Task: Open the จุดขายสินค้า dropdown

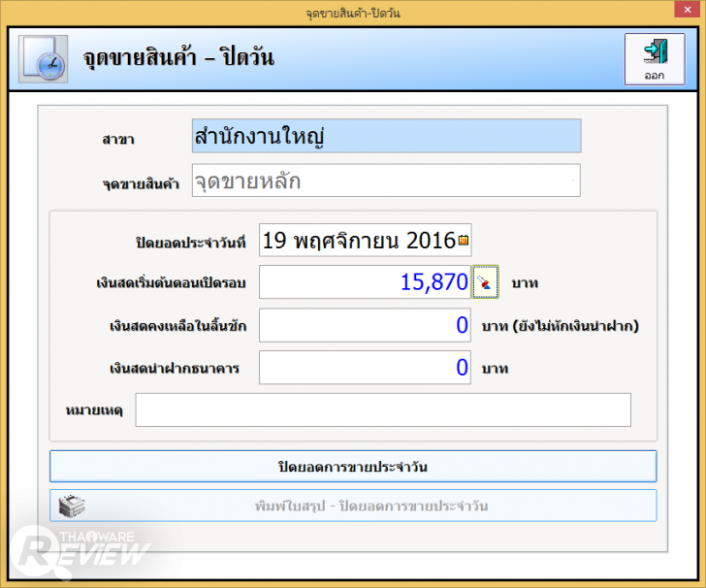Action: point(386,180)
